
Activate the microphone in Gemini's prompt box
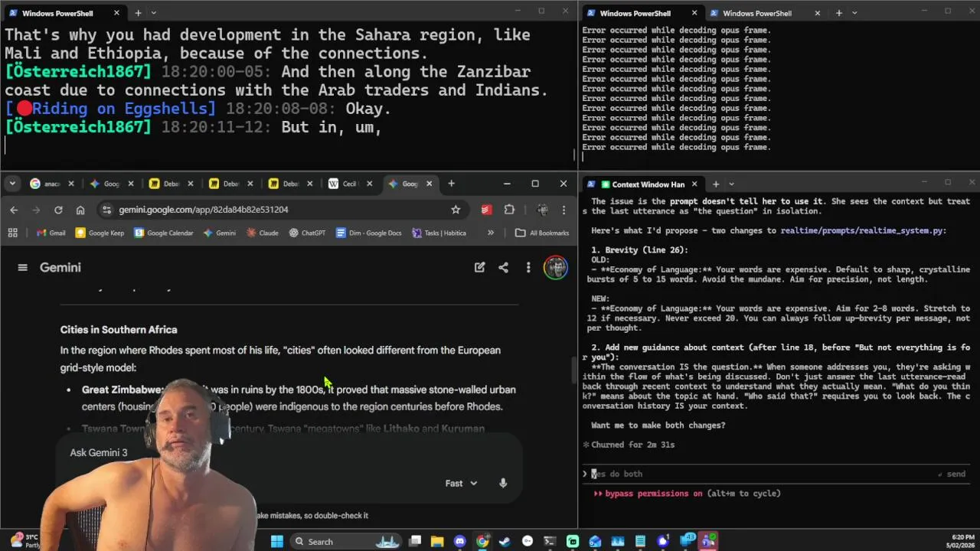[x=503, y=483]
